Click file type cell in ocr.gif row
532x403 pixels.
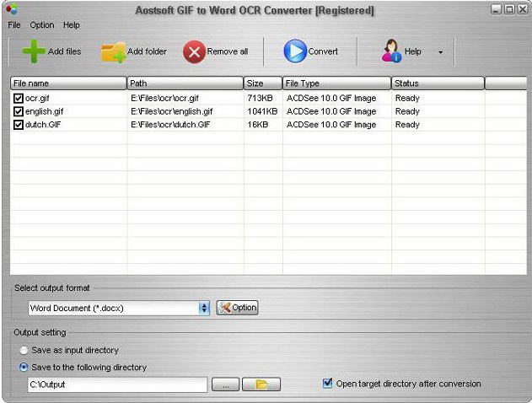pyautogui.click(x=331, y=99)
